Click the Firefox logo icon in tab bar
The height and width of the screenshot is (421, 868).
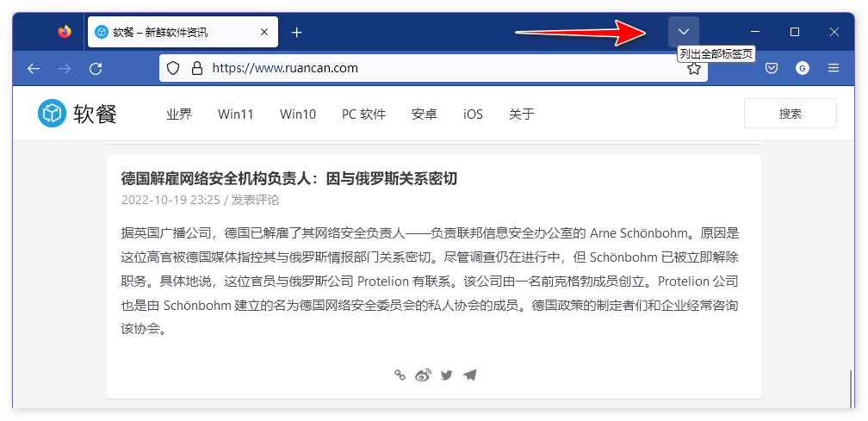coord(65,33)
